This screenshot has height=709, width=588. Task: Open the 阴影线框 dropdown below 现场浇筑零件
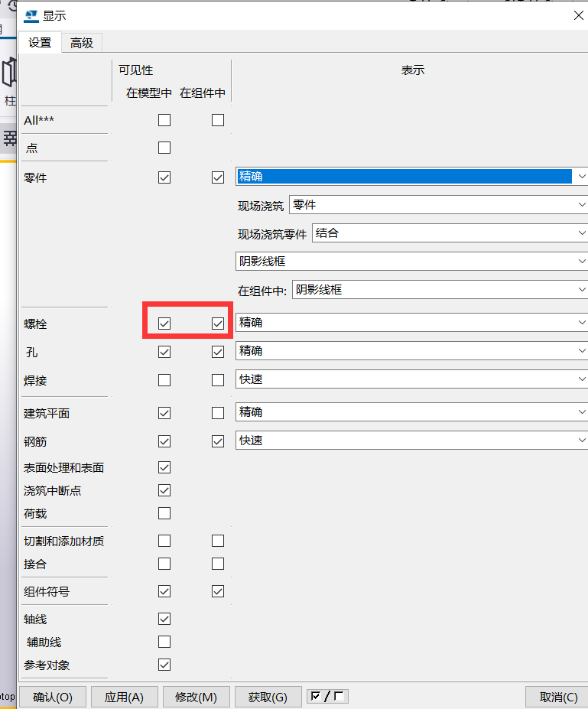pos(411,262)
